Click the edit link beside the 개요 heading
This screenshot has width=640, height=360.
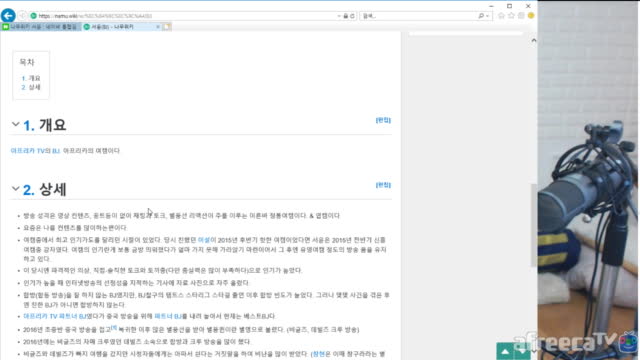coord(383,120)
